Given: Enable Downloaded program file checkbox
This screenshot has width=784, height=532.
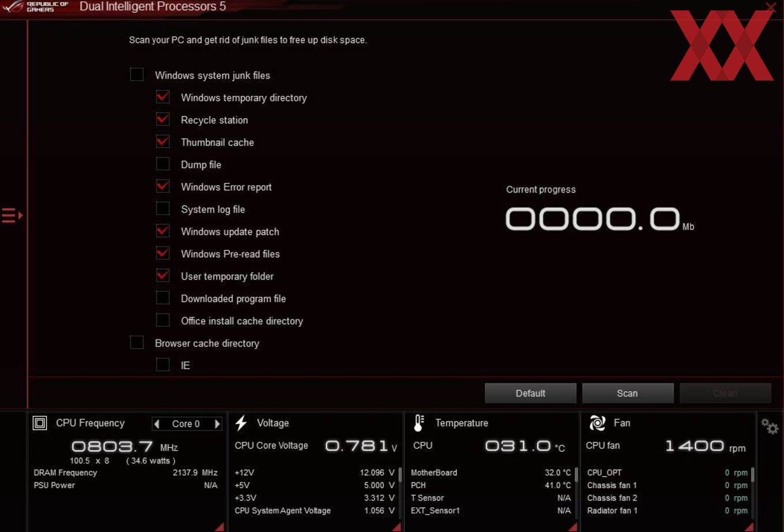Looking at the screenshot, I should click(x=163, y=298).
